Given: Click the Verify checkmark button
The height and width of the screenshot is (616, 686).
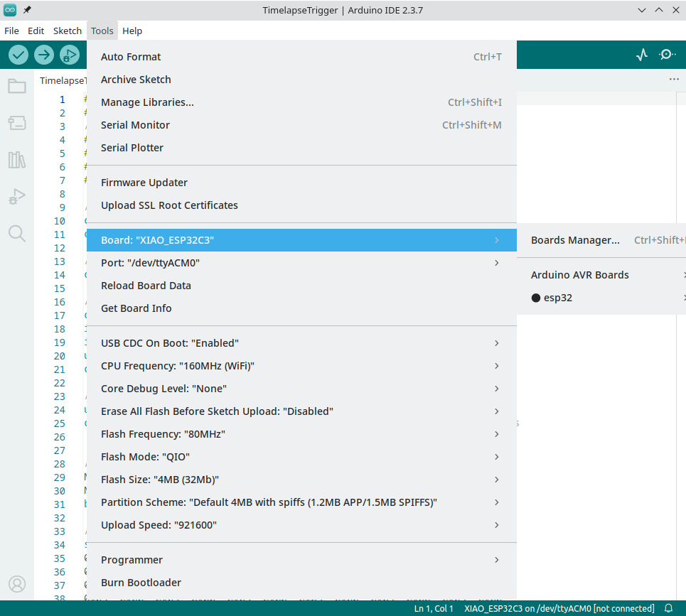Looking at the screenshot, I should (x=18, y=55).
